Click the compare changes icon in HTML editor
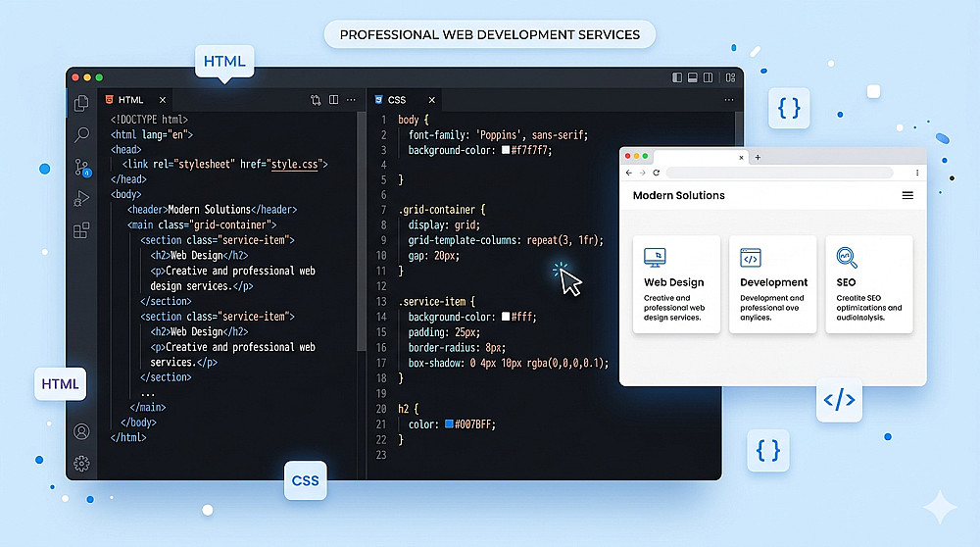Viewport: 980px width, 547px height. (x=316, y=100)
